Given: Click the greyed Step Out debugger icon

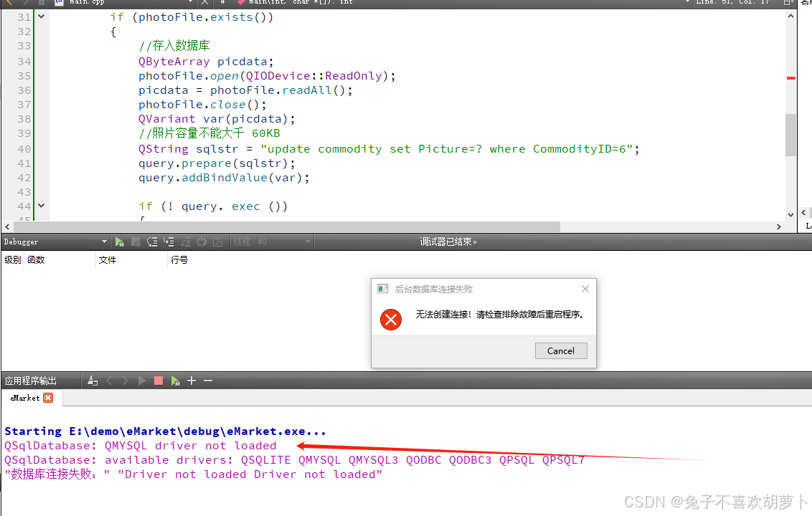Looking at the screenshot, I should (185, 242).
